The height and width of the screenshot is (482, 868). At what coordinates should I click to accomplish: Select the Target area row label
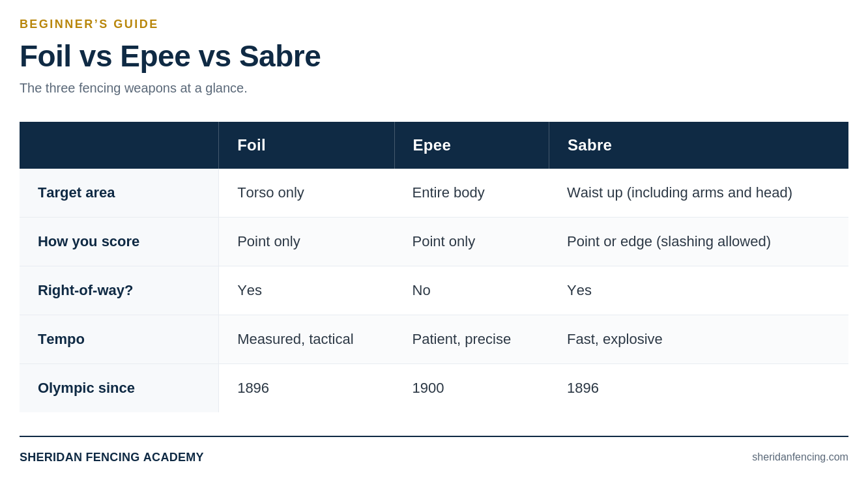(76, 193)
